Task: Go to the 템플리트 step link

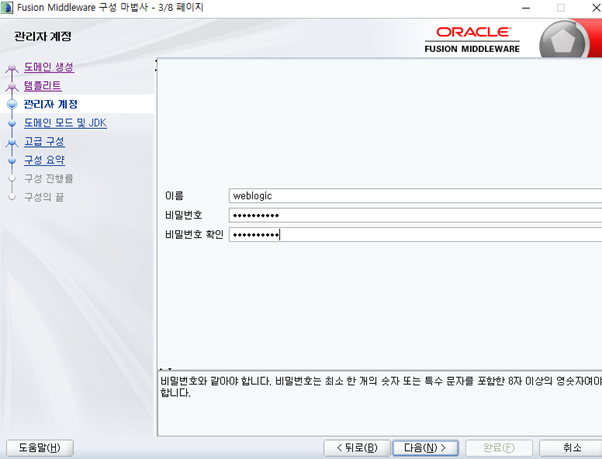Action: click(x=43, y=86)
